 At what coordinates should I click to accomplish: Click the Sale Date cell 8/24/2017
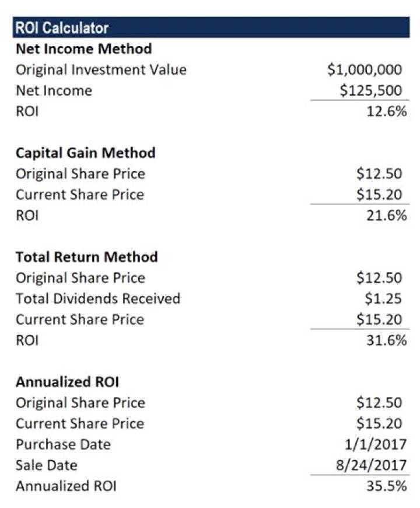[x=371, y=465]
